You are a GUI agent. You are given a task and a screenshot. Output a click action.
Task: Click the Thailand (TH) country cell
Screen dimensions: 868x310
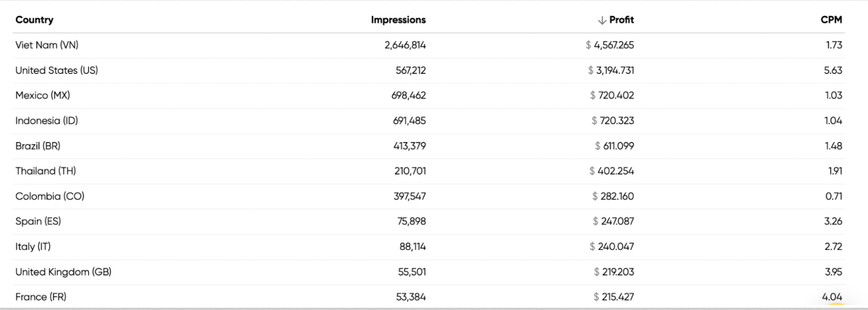(46, 171)
